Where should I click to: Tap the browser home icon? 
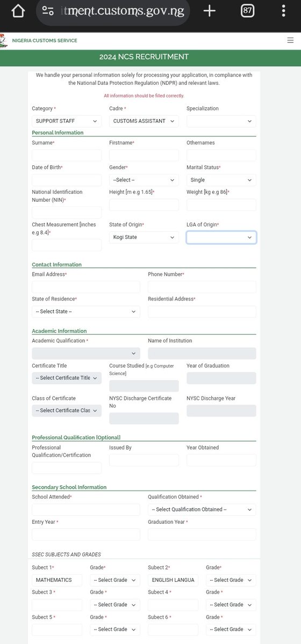pos(17,12)
